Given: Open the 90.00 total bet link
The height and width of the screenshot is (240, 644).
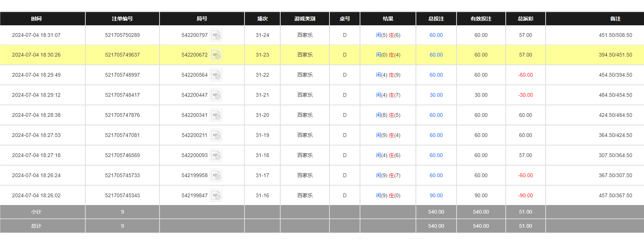Looking at the screenshot, I should click(436, 196).
